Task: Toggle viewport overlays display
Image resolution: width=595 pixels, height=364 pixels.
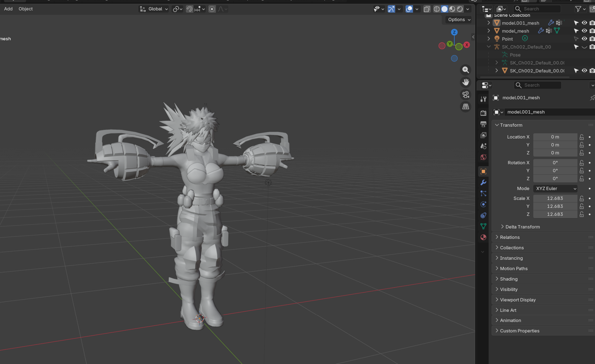Action: click(409, 9)
